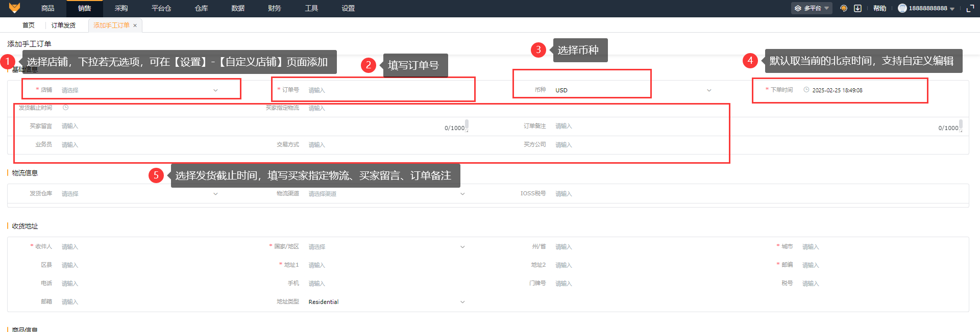Open the 数据 menu
Viewport: 980px width, 332px height.
coord(238,8)
